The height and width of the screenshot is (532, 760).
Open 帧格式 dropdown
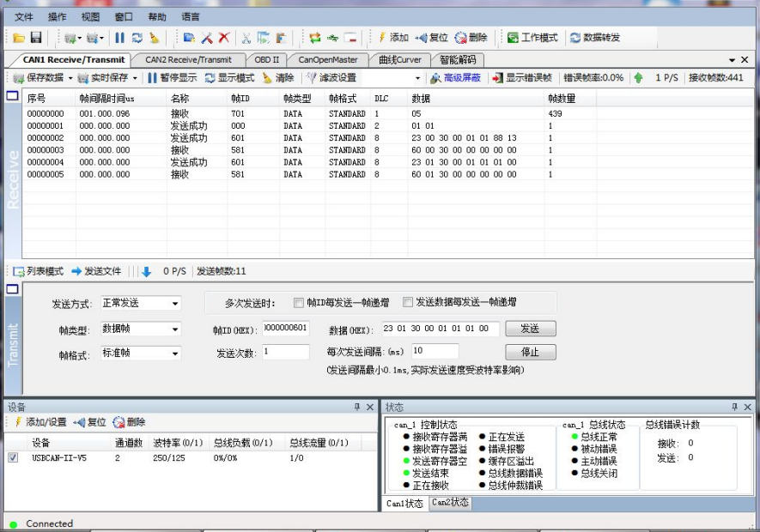[x=175, y=354]
